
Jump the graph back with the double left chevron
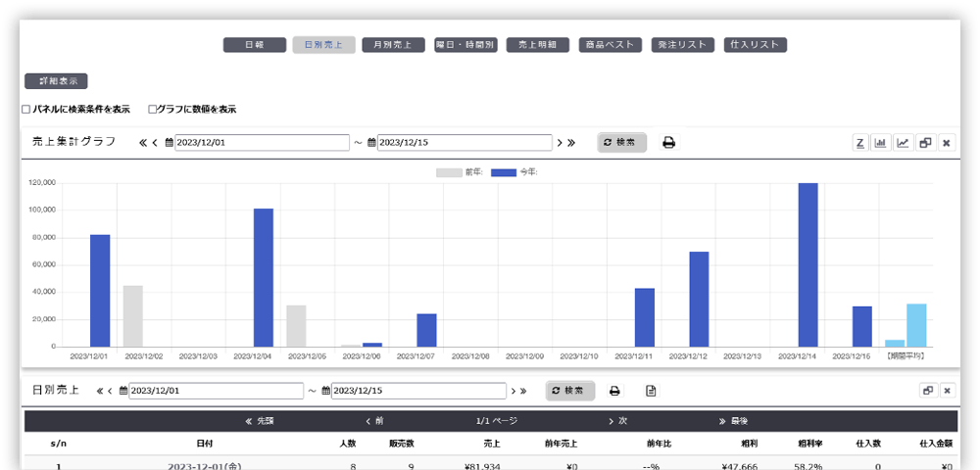tap(143, 143)
